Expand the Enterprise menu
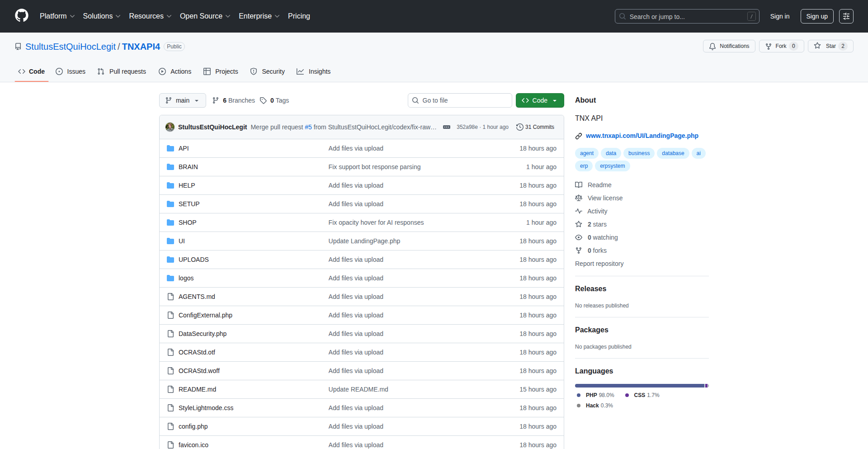The image size is (868, 449). coord(259,16)
